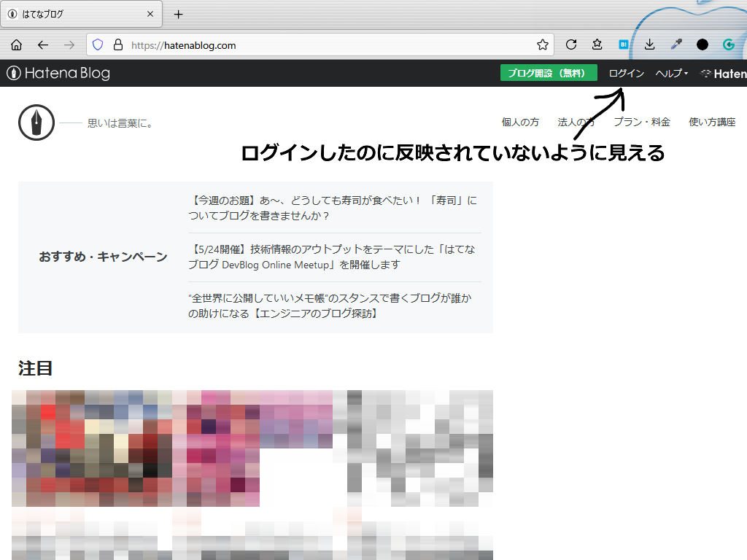Click the ログイン link
This screenshot has width=747, height=560.
point(626,74)
